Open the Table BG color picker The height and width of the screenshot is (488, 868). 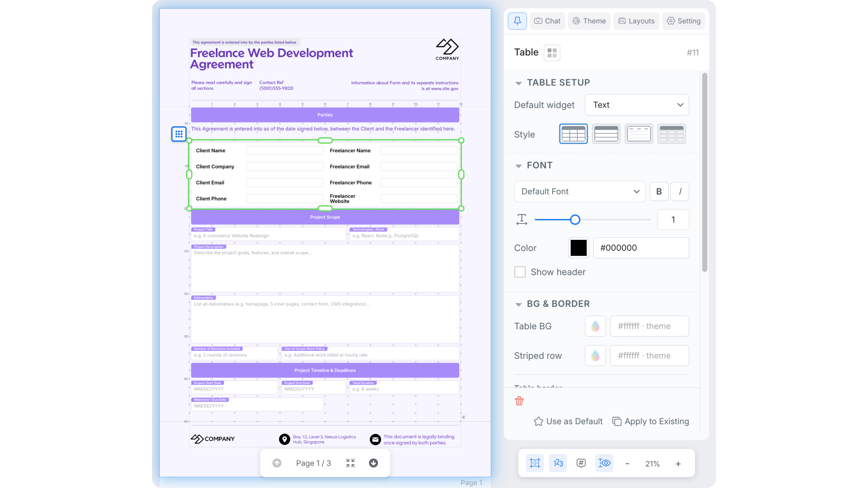595,326
